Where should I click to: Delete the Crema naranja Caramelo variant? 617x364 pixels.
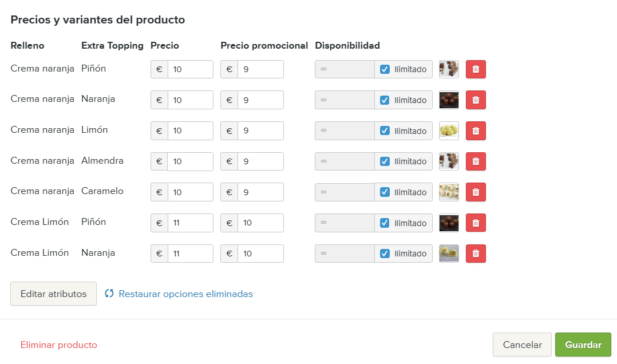(x=476, y=192)
